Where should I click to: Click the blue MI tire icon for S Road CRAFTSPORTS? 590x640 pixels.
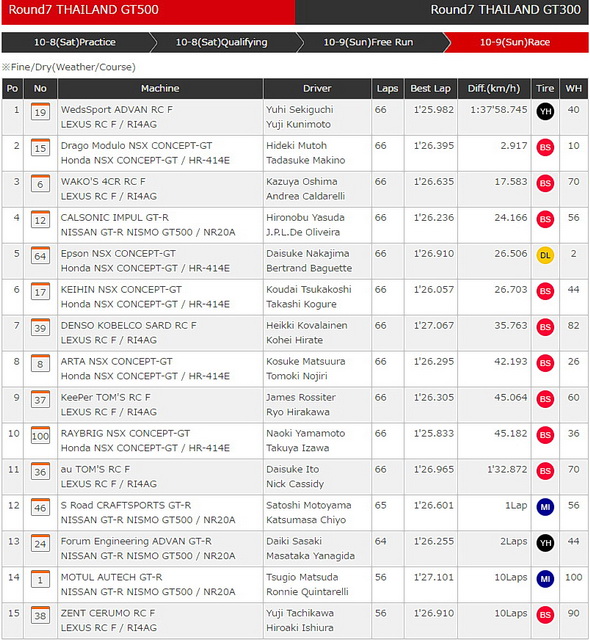tap(545, 507)
